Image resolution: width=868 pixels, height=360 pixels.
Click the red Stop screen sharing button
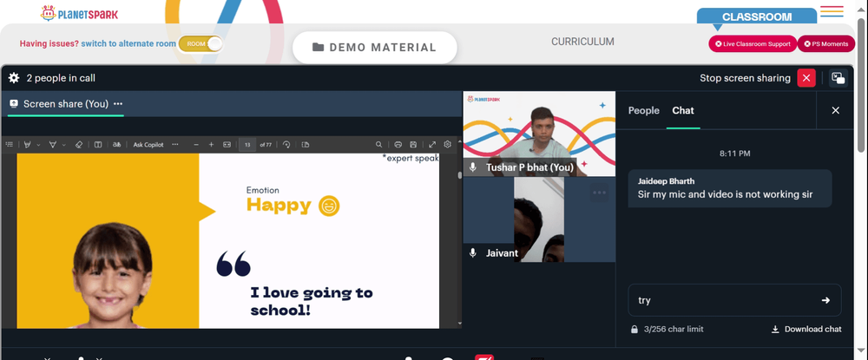[x=806, y=78]
